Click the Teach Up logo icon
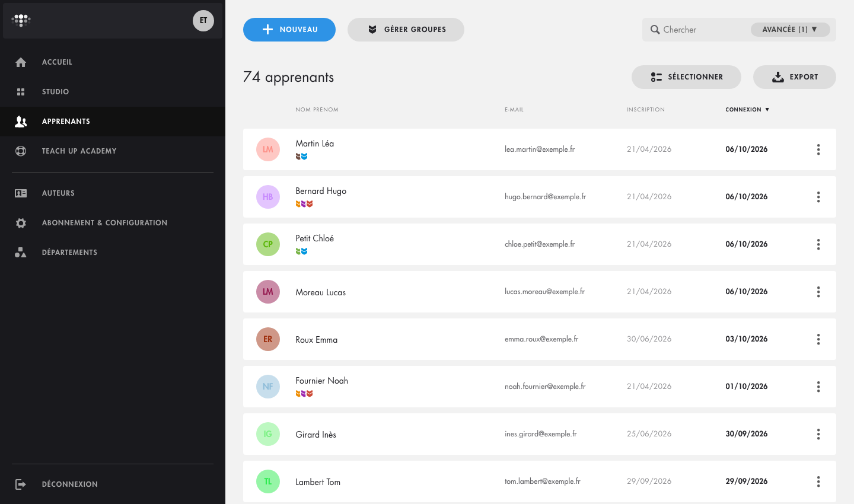Image resolution: width=854 pixels, height=504 pixels. pyautogui.click(x=21, y=21)
